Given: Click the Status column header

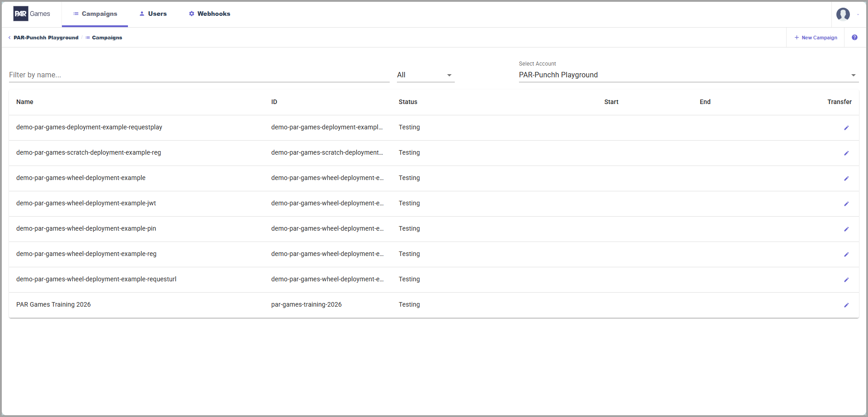Looking at the screenshot, I should (x=408, y=102).
